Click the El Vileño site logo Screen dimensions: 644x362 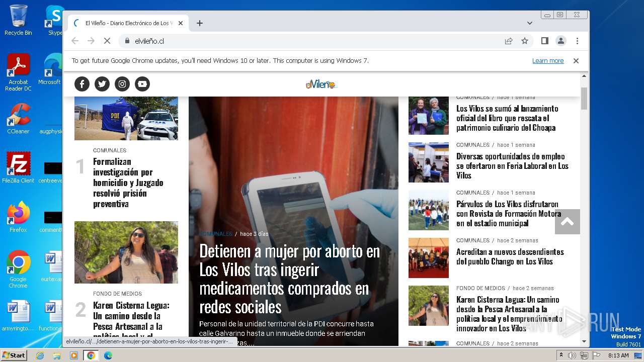(x=321, y=84)
